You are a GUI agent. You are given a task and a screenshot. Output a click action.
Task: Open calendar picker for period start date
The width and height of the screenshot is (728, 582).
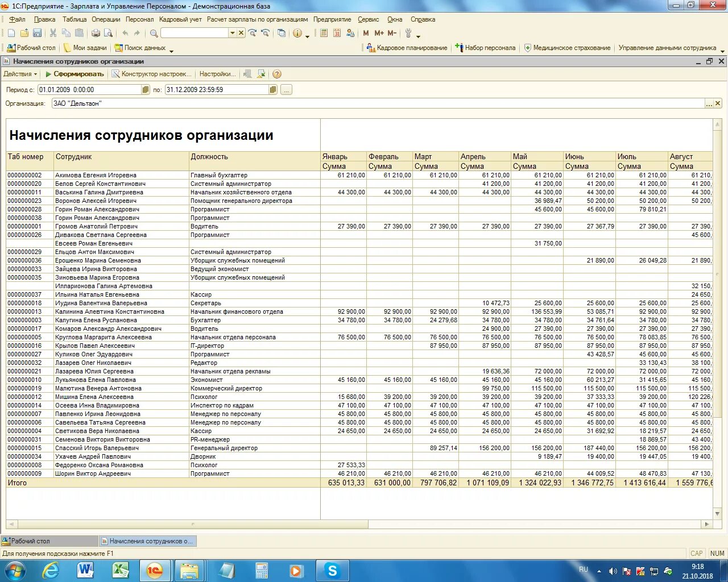click(146, 90)
